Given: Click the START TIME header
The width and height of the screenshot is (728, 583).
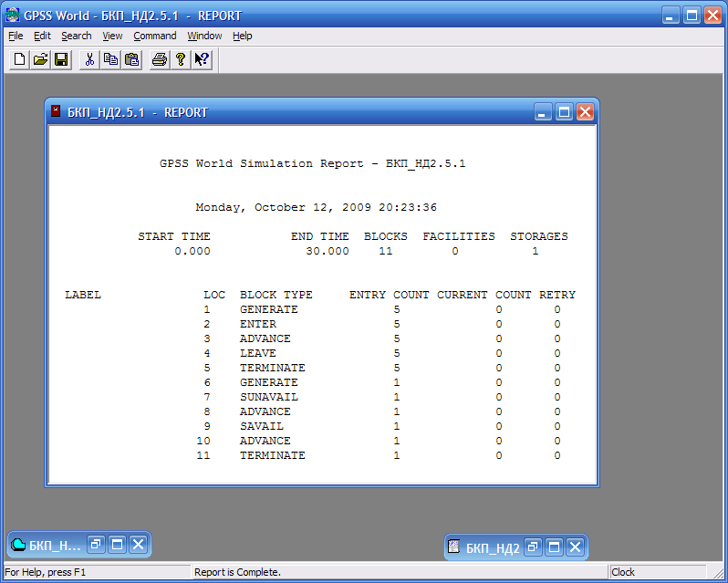Looking at the screenshot, I should pos(174,236).
